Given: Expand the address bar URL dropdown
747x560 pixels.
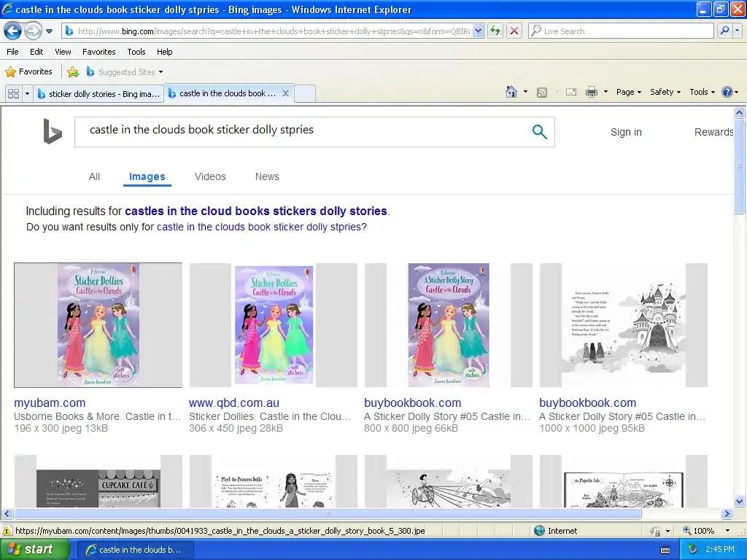Looking at the screenshot, I should click(479, 31).
